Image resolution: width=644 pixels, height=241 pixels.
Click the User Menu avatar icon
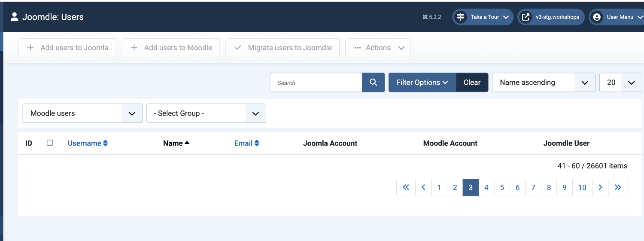click(x=596, y=17)
